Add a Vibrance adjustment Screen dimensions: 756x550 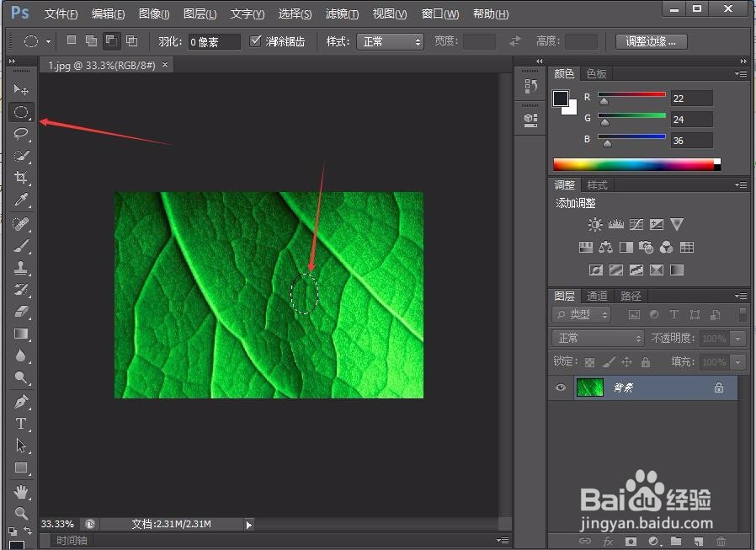click(677, 224)
